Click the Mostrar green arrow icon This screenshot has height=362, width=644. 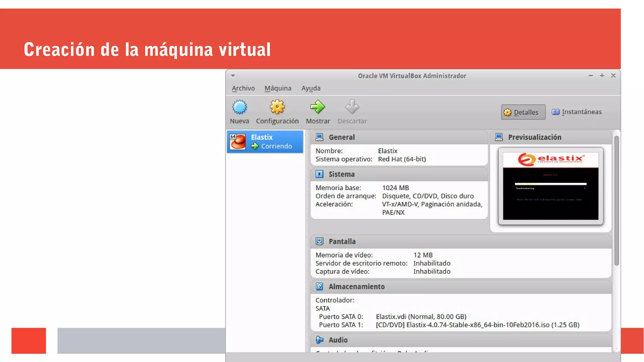(318, 107)
